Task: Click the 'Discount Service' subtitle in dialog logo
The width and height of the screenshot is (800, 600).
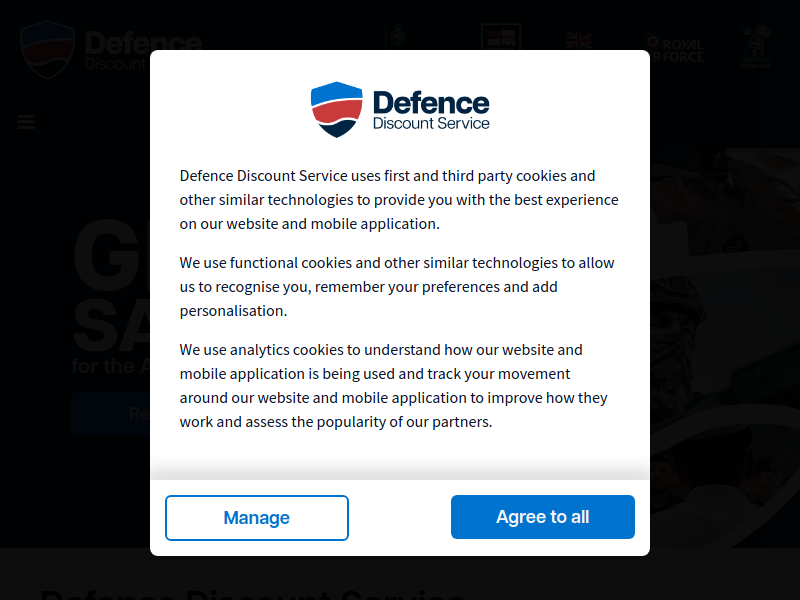Action: point(431,123)
